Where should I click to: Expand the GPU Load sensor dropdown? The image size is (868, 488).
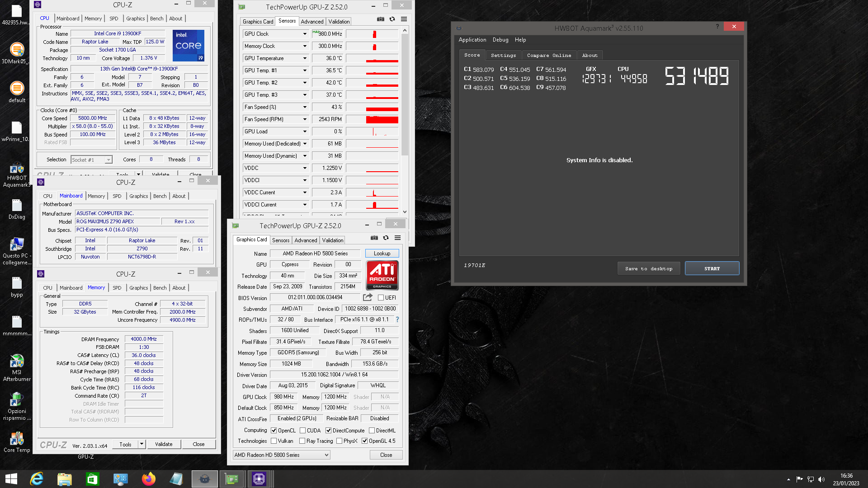coord(305,131)
